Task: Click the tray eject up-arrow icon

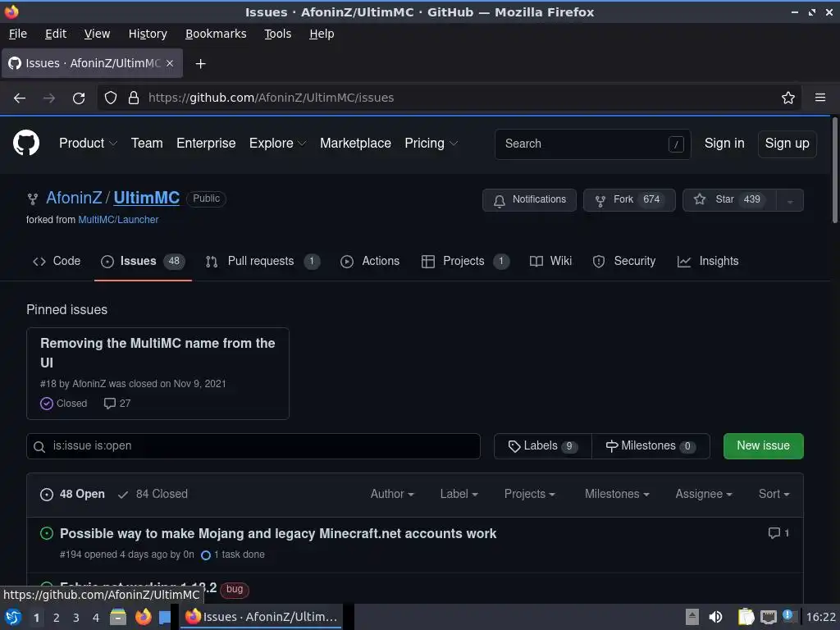Action: [692, 617]
